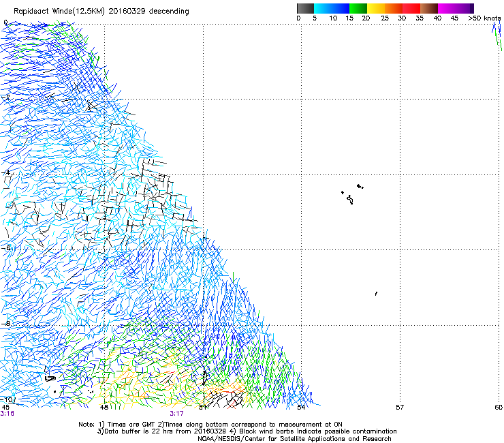Click the purple '3:17' time label
This screenshot has width=504, height=443.
177,414
